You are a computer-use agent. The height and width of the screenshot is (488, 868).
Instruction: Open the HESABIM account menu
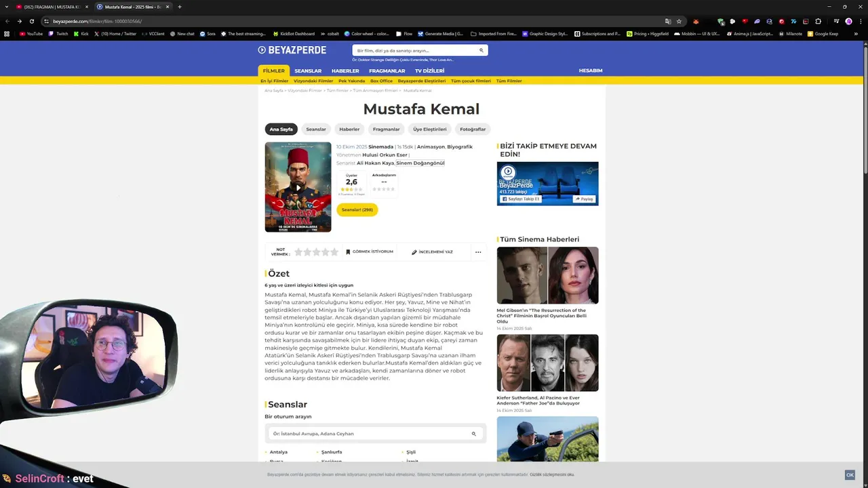[590, 70]
